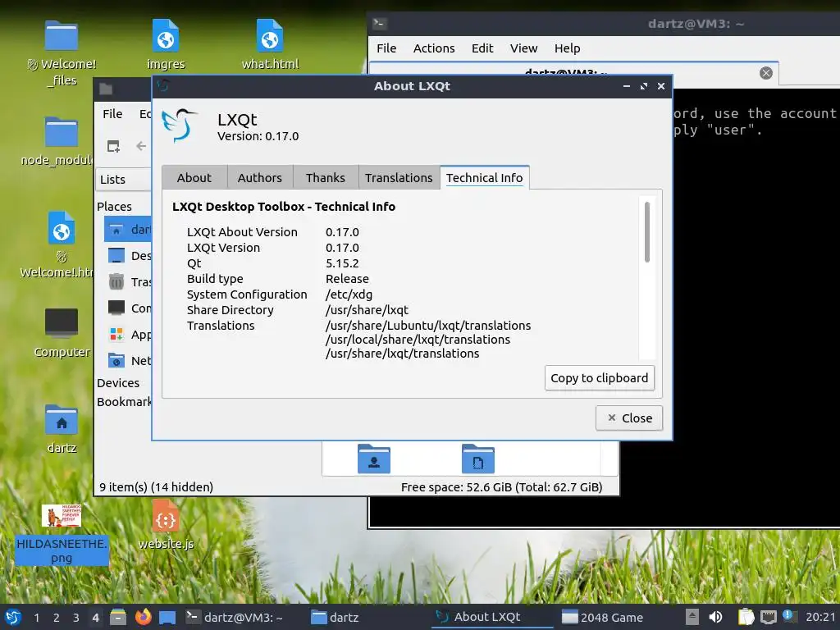
Task: Select the Computer desktop icon
Action: click(62, 333)
